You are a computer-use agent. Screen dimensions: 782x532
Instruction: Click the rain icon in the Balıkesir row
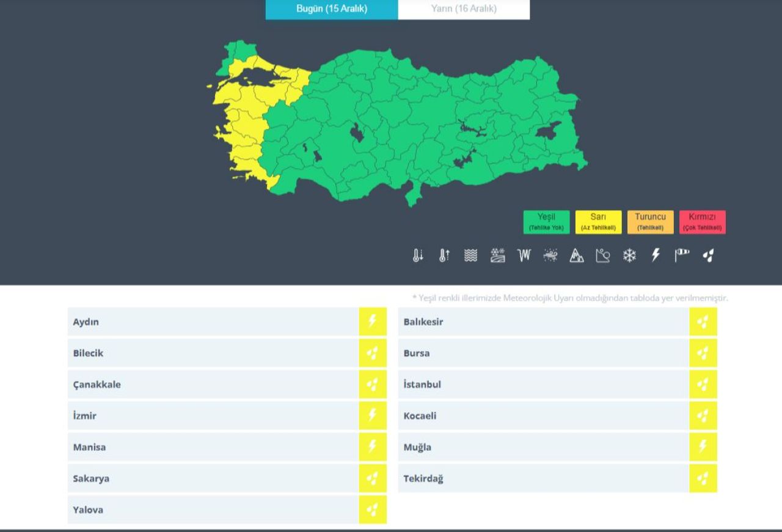703,321
